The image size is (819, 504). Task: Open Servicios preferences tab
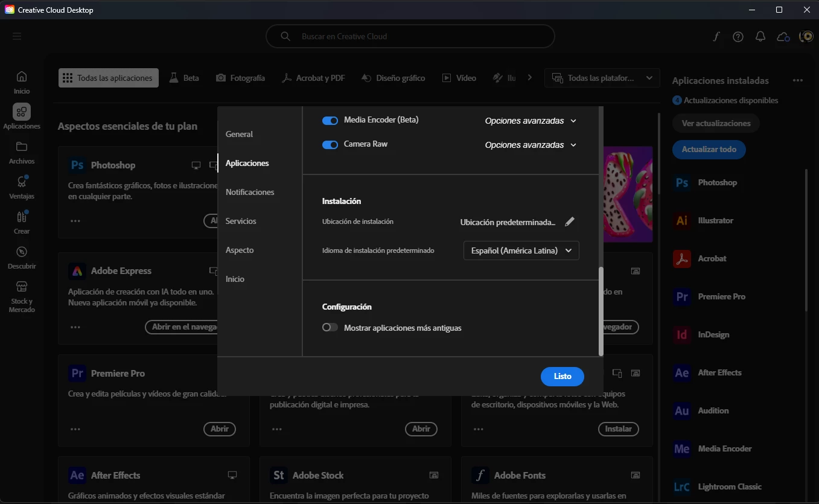click(x=241, y=221)
